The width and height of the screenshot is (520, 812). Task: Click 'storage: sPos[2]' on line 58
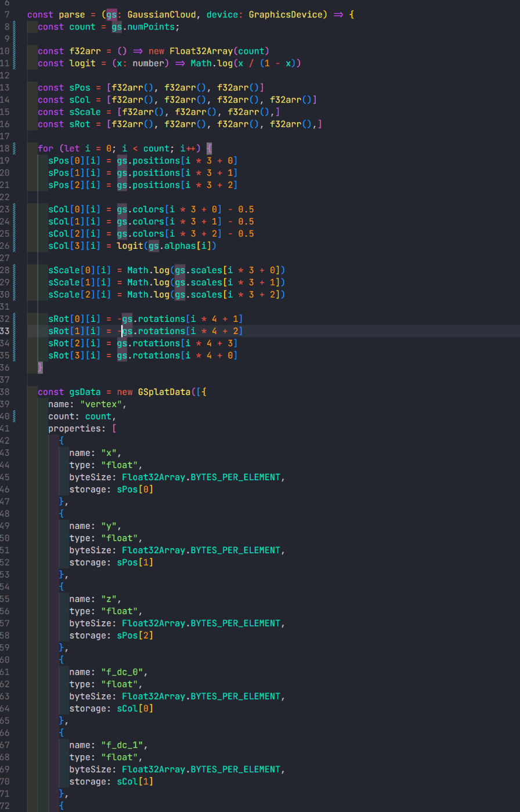tap(111, 636)
